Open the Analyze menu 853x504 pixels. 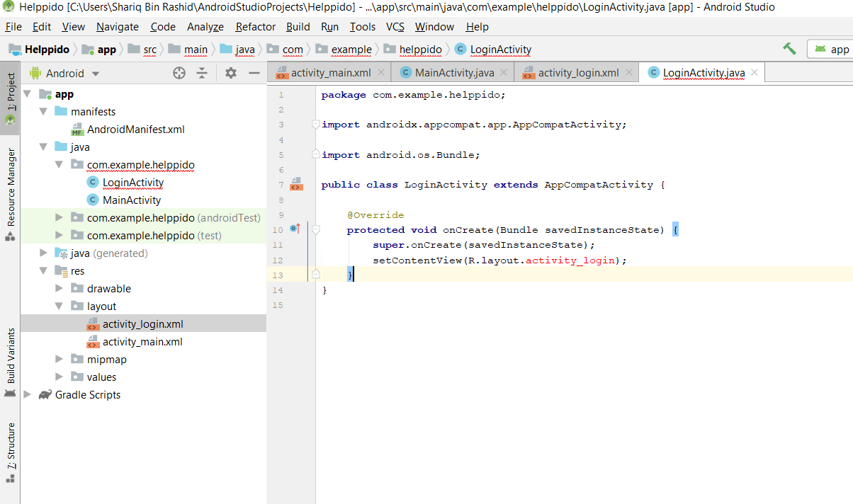[205, 27]
